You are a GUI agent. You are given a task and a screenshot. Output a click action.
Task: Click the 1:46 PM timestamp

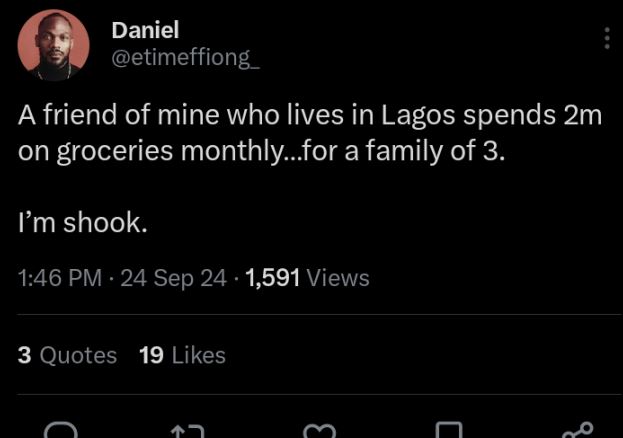pyautogui.click(x=59, y=278)
